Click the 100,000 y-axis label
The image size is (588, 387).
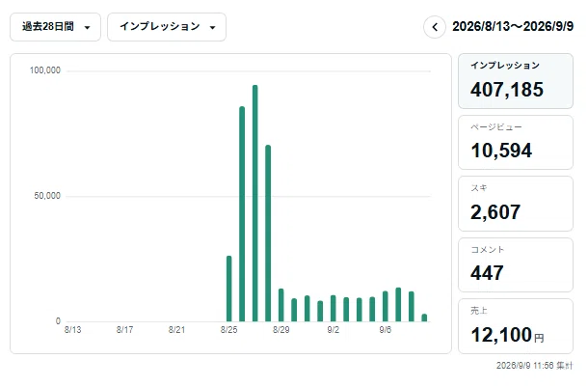pyautogui.click(x=45, y=70)
